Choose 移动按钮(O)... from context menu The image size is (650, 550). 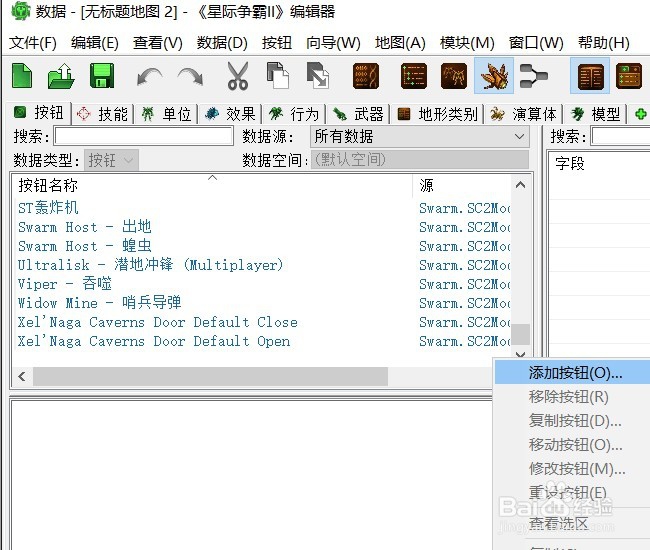(572, 445)
